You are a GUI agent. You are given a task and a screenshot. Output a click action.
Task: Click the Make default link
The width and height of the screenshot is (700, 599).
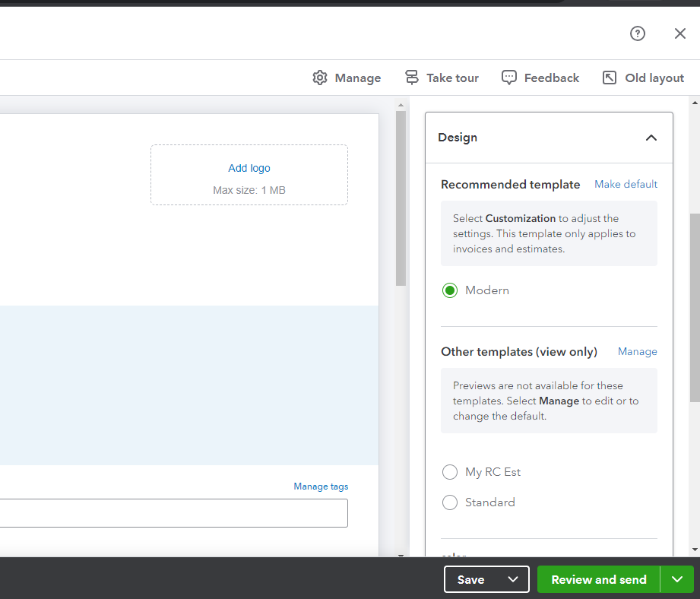(626, 184)
